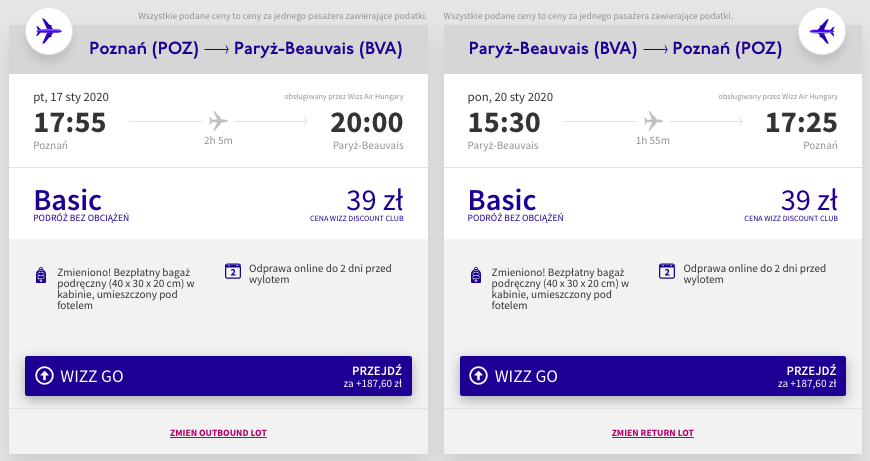Click up-arrow icon on return WIZZ GO
Viewport: 870px width, 461px height.
pos(478,376)
